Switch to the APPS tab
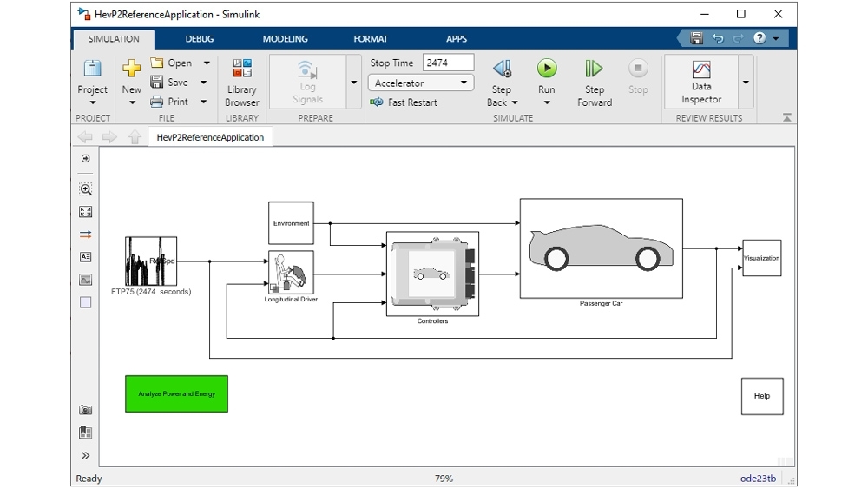 (x=457, y=39)
